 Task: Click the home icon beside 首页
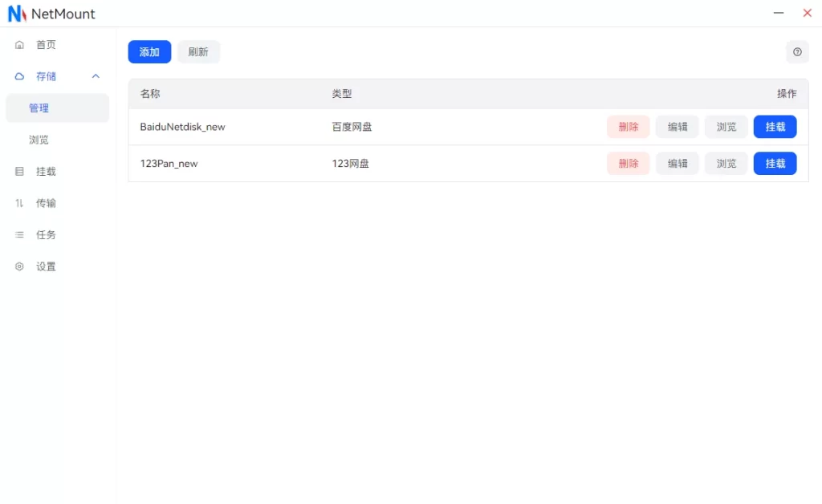tap(19, 45)
